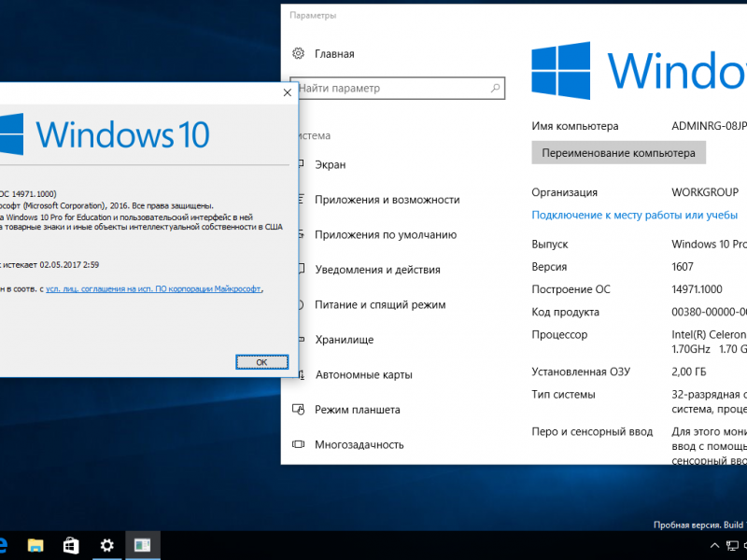Click the Параметры window title
The height and width of the screenshot is (560, 747).
click(x=313, y=15)
